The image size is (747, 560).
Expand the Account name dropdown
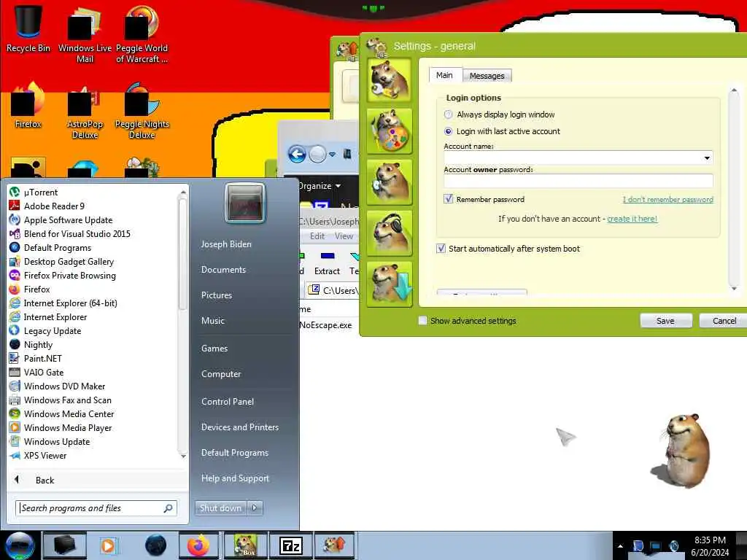(x=707, y=157)
